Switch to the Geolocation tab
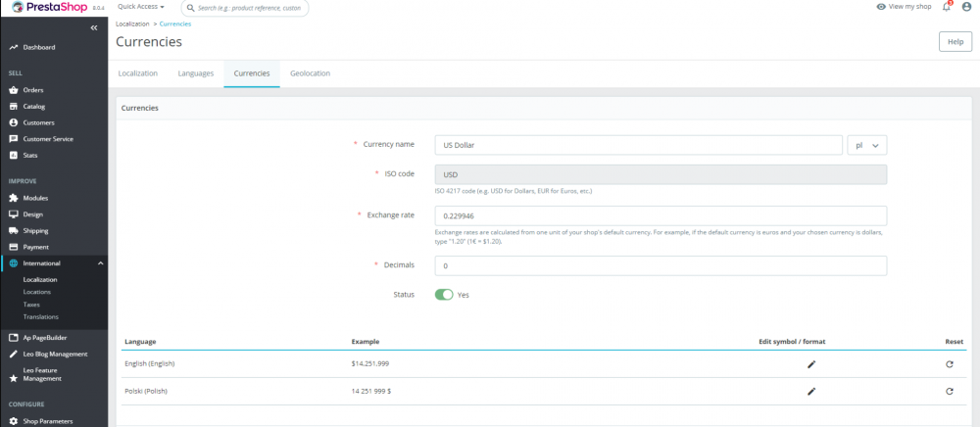Image resolution: width=980 pixels, height=427 pixels. 310,73
